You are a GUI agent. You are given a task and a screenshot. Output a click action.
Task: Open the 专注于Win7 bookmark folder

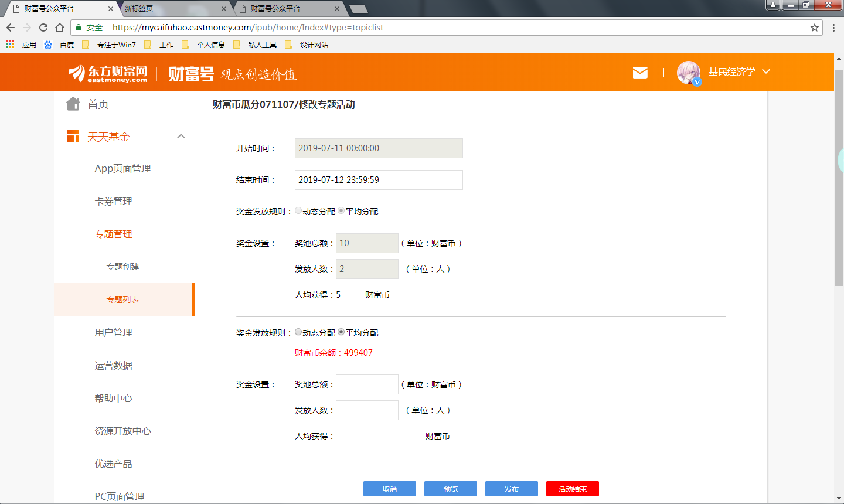coord(109,45)
